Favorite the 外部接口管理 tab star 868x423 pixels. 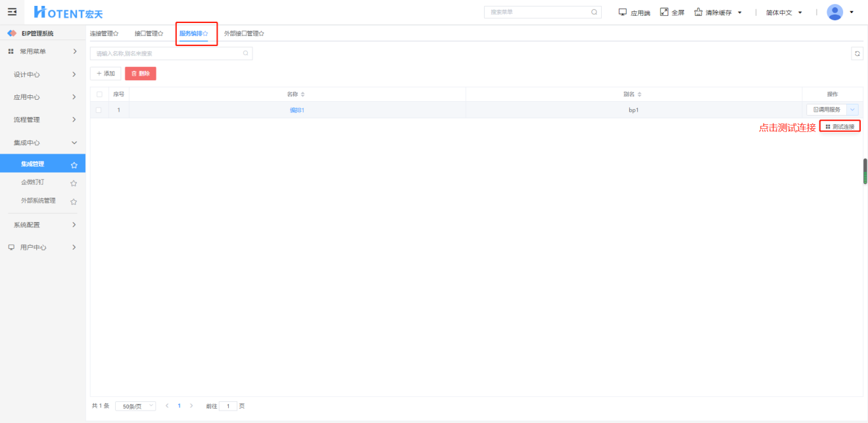click(261, 33)
